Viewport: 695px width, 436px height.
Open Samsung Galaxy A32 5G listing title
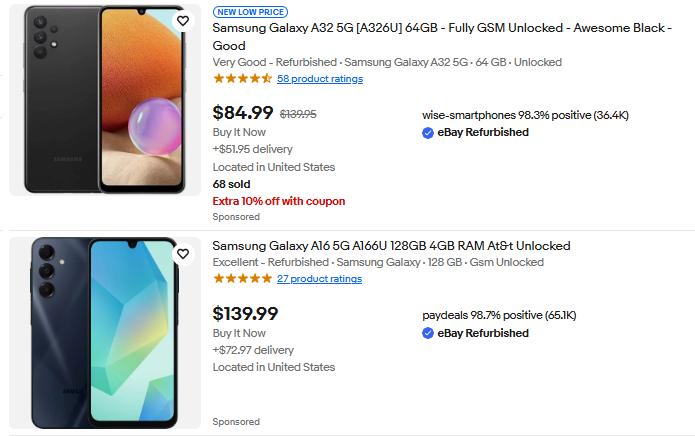point(442,29)
